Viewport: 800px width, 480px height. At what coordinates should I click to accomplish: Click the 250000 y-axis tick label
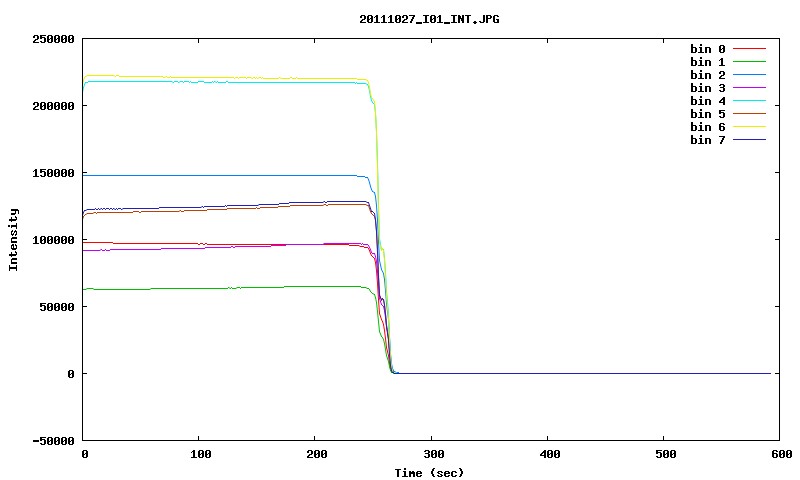(53, 39)
